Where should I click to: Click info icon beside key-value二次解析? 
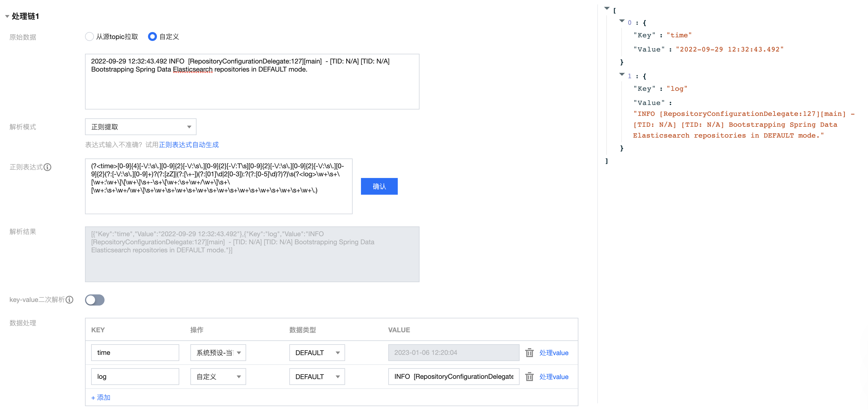69,300
